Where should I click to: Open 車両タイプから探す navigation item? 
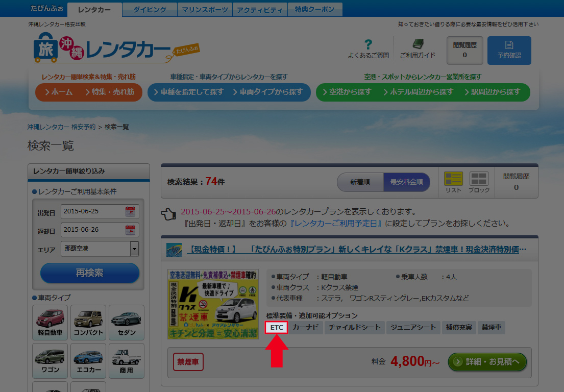(268, 92)
